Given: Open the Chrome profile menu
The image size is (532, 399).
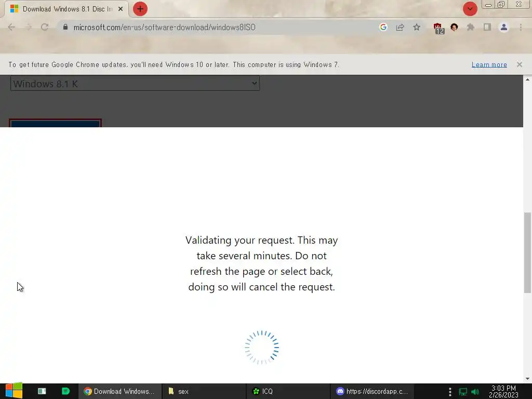Looking at the screenshot, I should (504, 27).
